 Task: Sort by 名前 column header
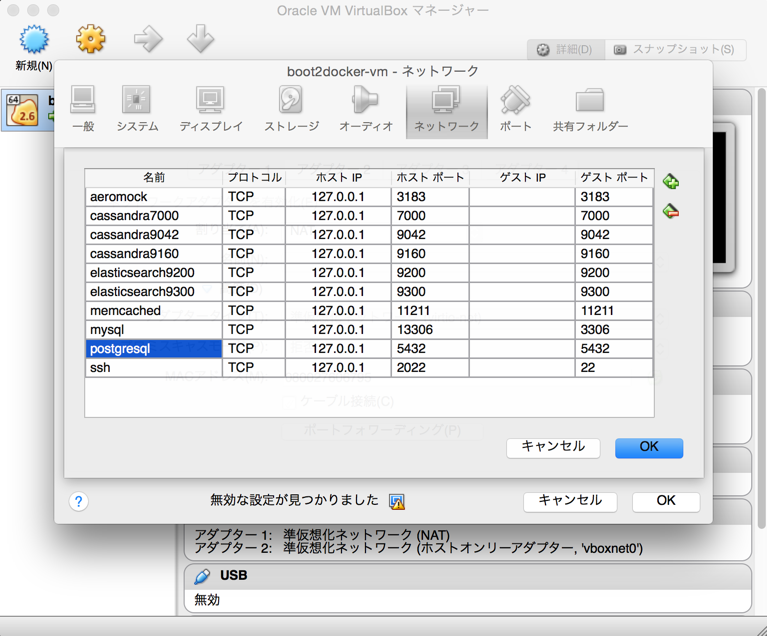pos(154,178)
